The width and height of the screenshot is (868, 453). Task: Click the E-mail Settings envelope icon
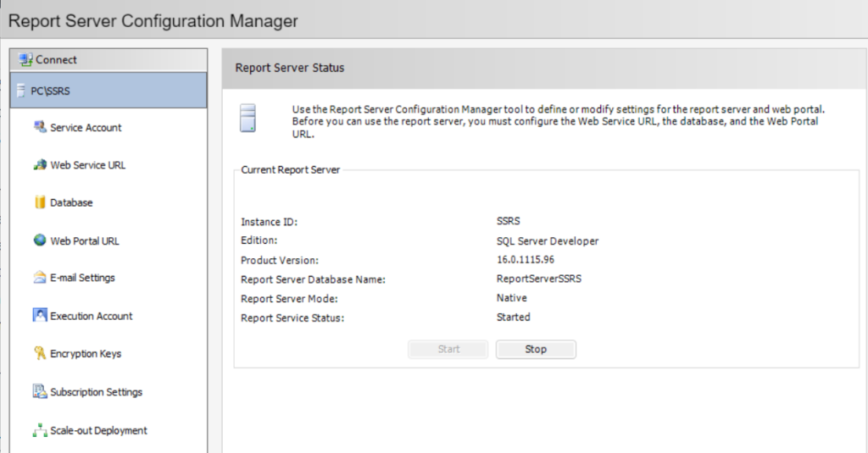pos(40,278)
